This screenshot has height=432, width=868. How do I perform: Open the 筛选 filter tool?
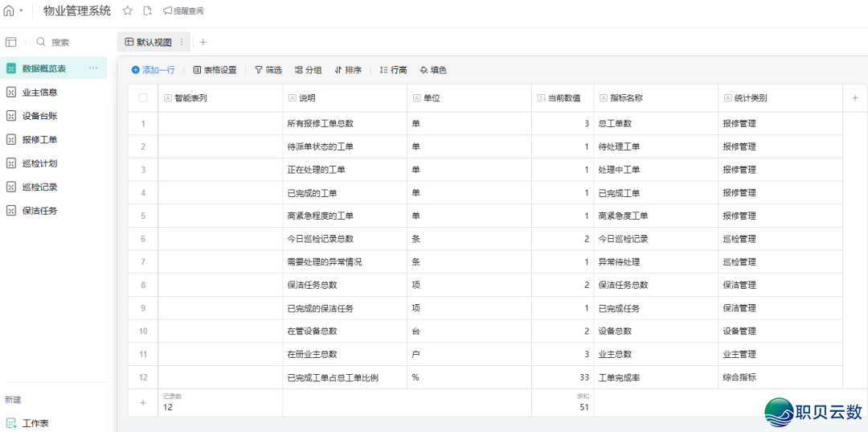click(x=268, y=70)
